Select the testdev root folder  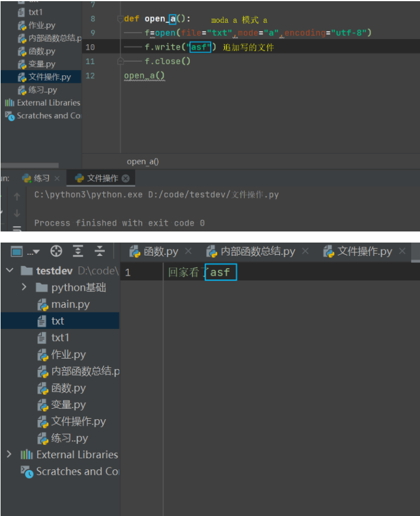[x=60, y=271]
